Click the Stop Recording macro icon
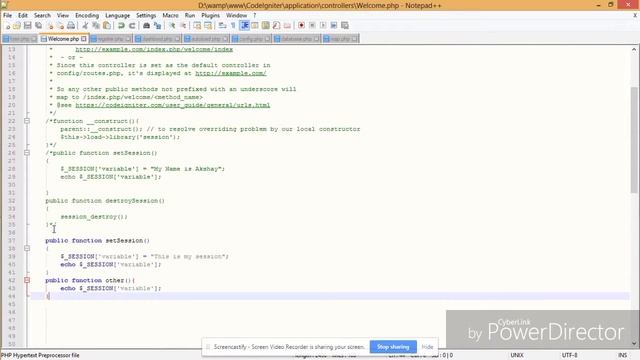The image size is (640, 360). 312,26
